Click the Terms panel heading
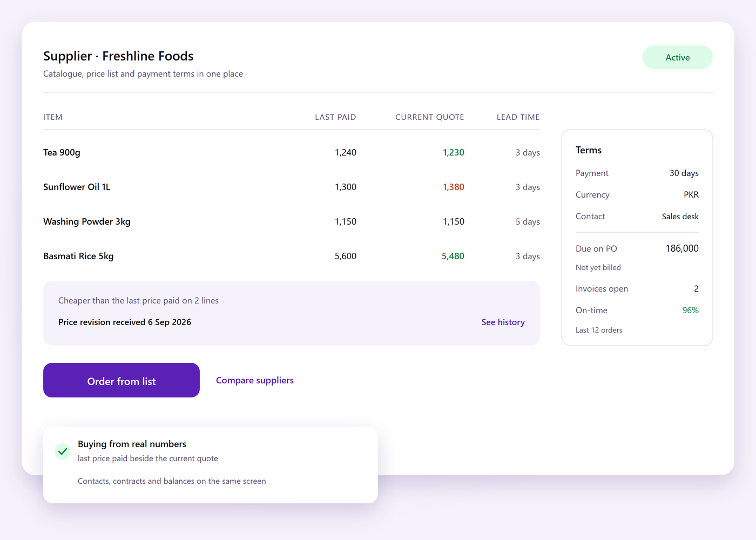This screenshot has height=540, width=756. [589, 150]
